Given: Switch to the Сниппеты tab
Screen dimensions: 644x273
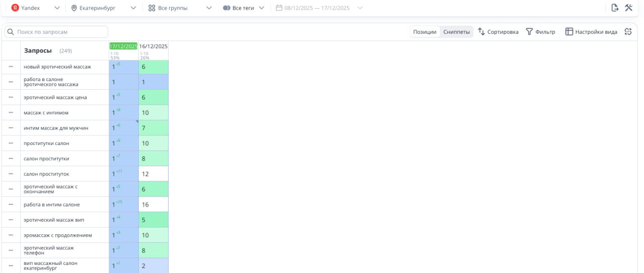Looking at the screenshot, I should pyautogui.click(x=456, y=32).
